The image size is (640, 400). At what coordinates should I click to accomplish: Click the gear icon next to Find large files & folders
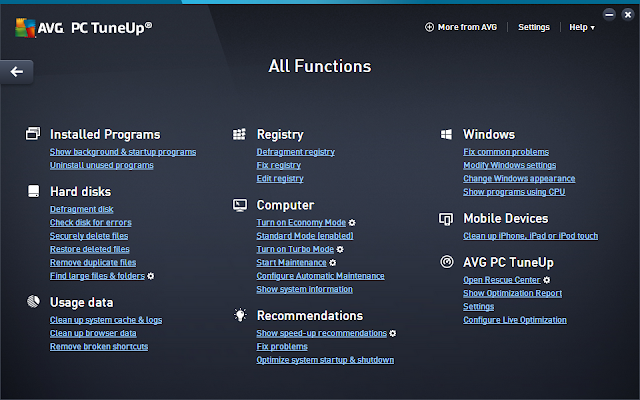[151, 275]
